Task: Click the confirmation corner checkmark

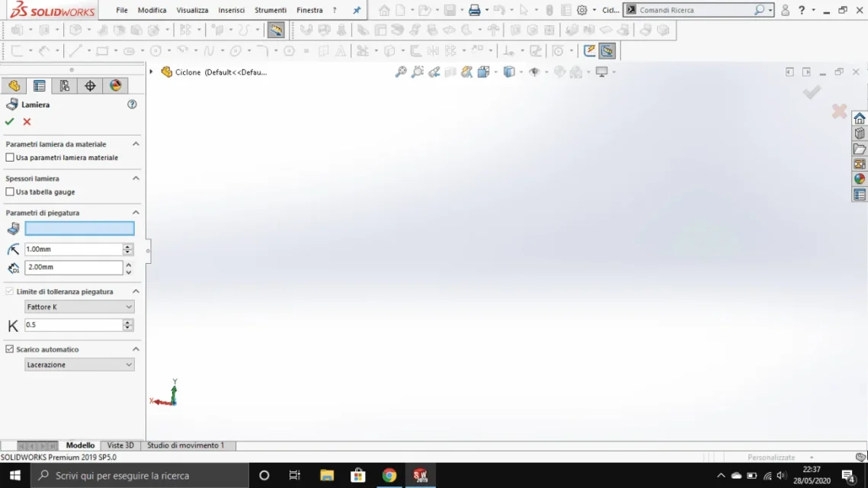Action: pyautogui.click(x=812, y=92)
